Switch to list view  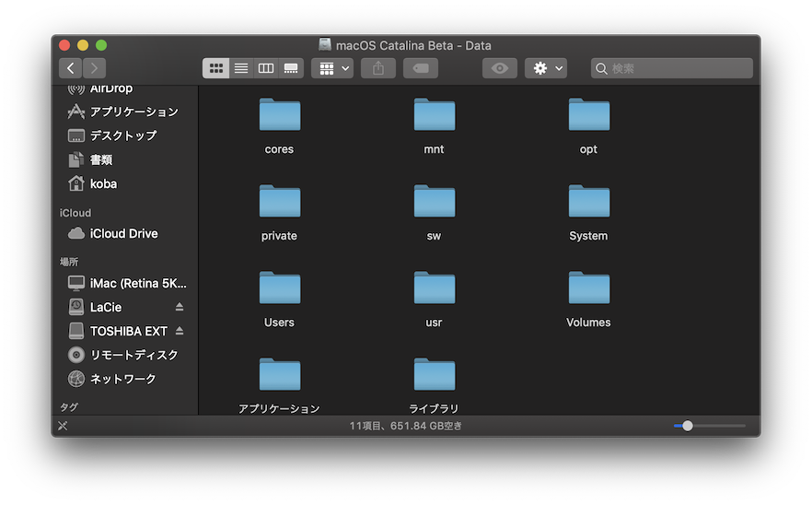coord(241,68)
